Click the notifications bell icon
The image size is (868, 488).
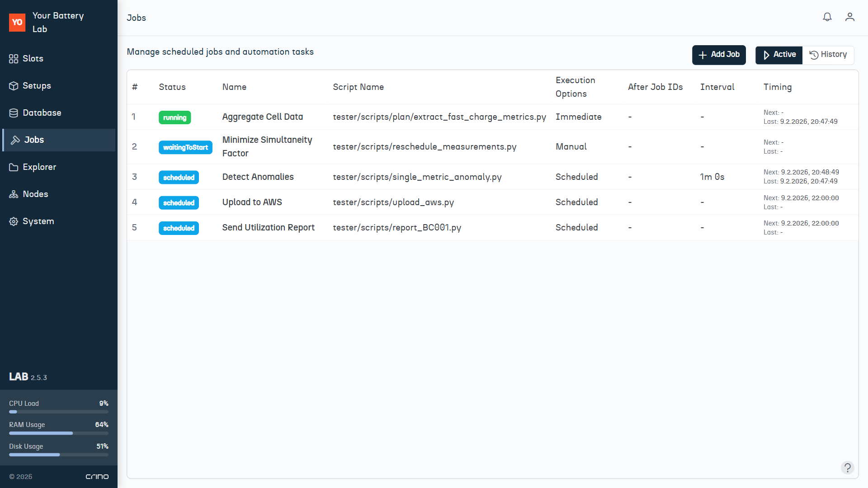click(827, 17)
